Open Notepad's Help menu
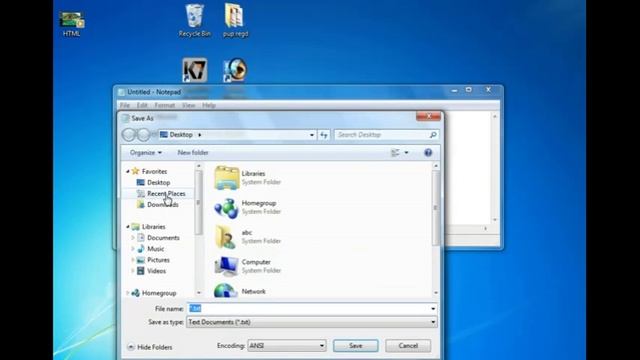 (209, 105)
